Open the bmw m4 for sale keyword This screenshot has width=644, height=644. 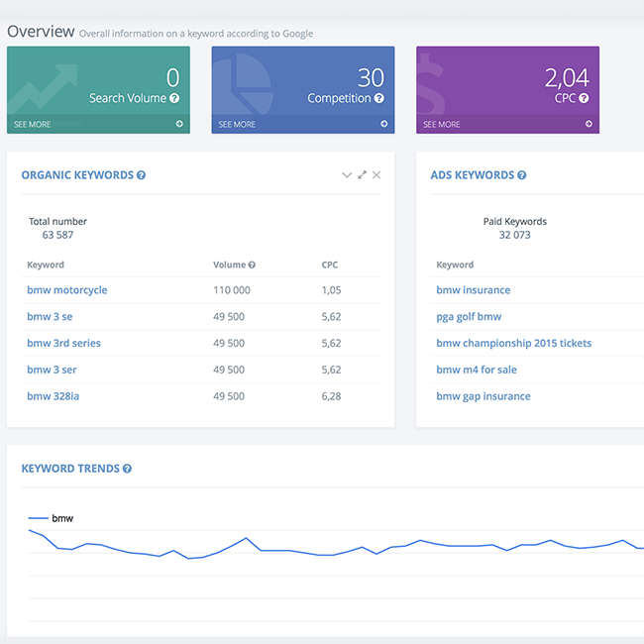[477, 370]
